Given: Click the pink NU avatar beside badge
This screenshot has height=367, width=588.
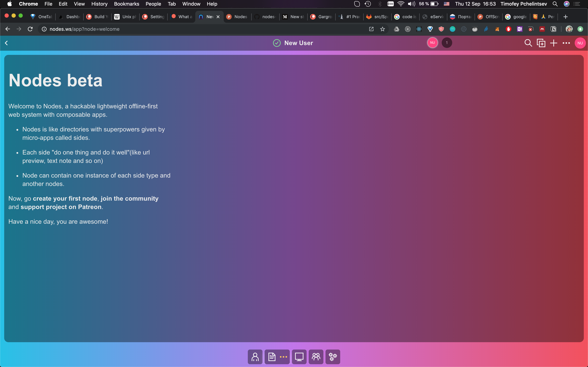Looking at the screenshot, I should [432, 43].
